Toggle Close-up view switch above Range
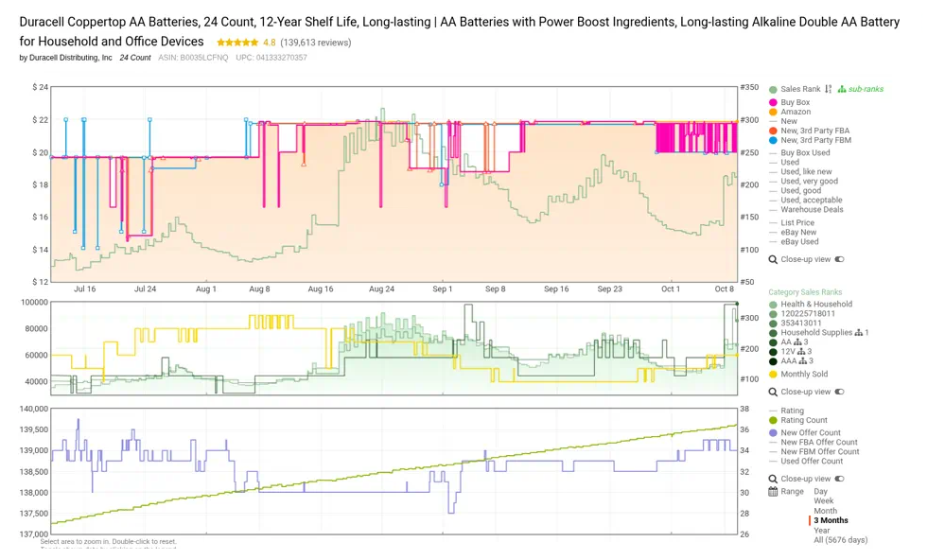945x560 pixels. [840, 480]
